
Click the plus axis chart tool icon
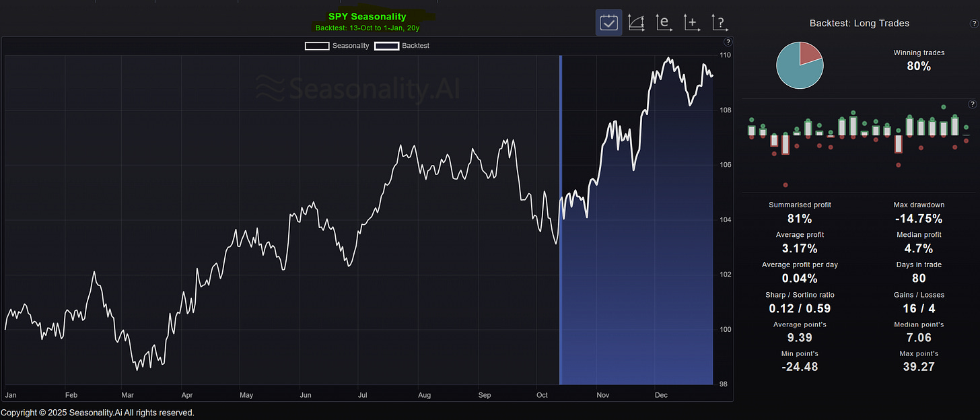click(x=691, y=23)
